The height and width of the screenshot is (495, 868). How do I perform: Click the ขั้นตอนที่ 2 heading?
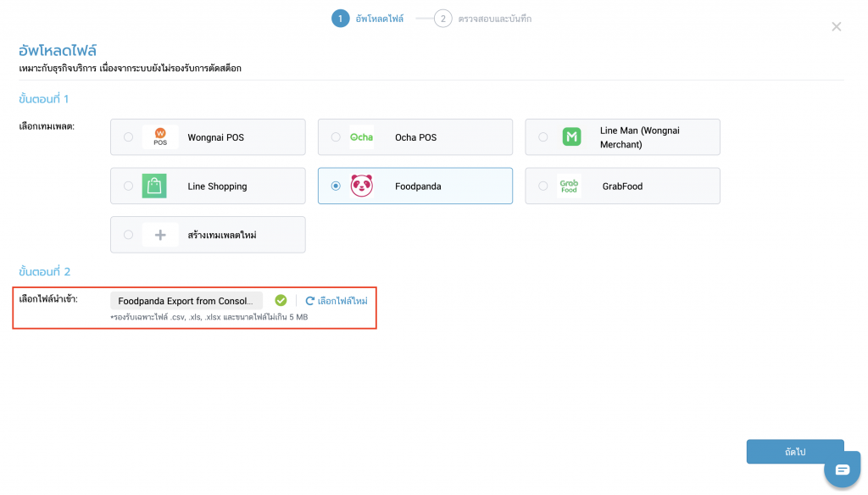tap(45, 272)
